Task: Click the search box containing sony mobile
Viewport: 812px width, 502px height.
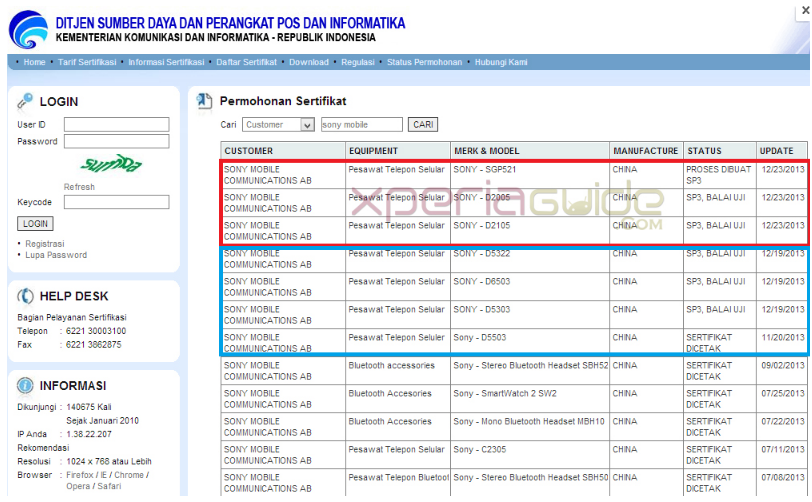Action: click(x=361, y=125)
